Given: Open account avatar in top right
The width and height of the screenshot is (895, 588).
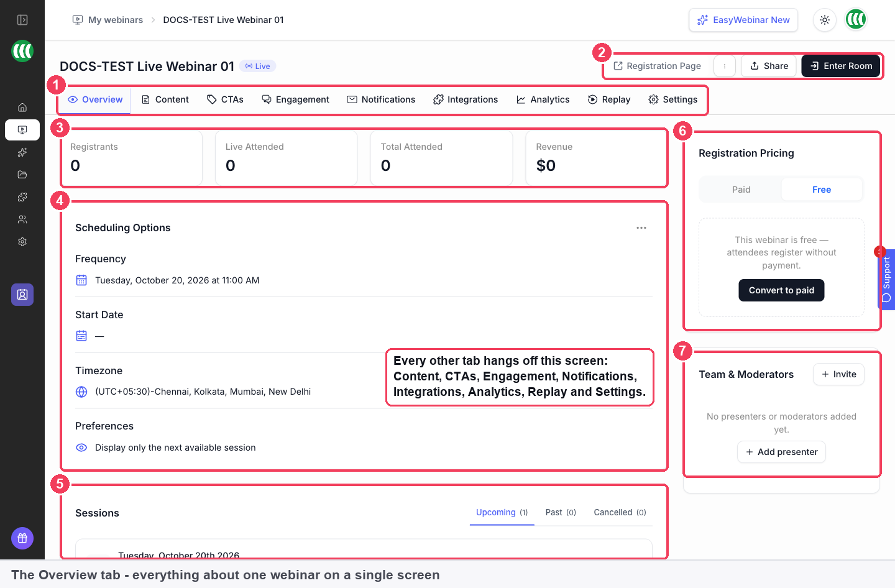Looking at the screenshot, I should [x=856, y=20].
